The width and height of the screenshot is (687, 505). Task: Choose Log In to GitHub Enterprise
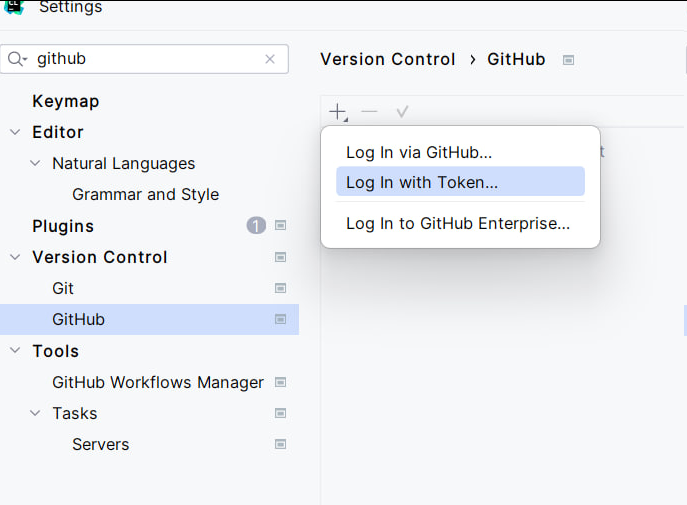[458, 223]
